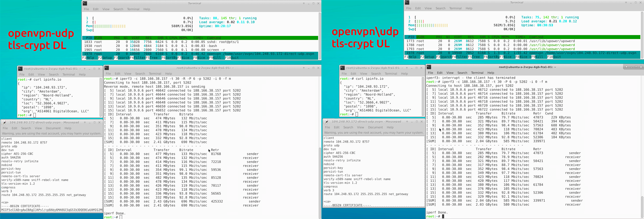Click F6SortBy in the UL-side htop footer

491,57
